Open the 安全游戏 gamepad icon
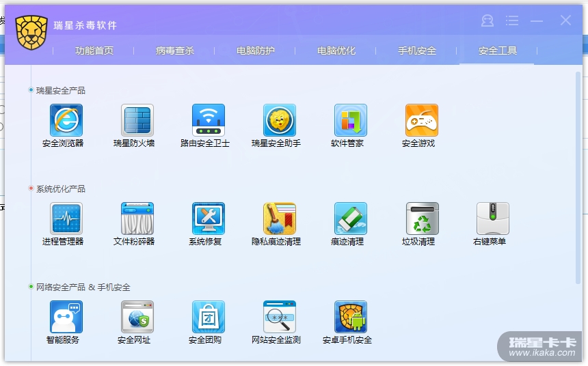 tap(422, 120)
